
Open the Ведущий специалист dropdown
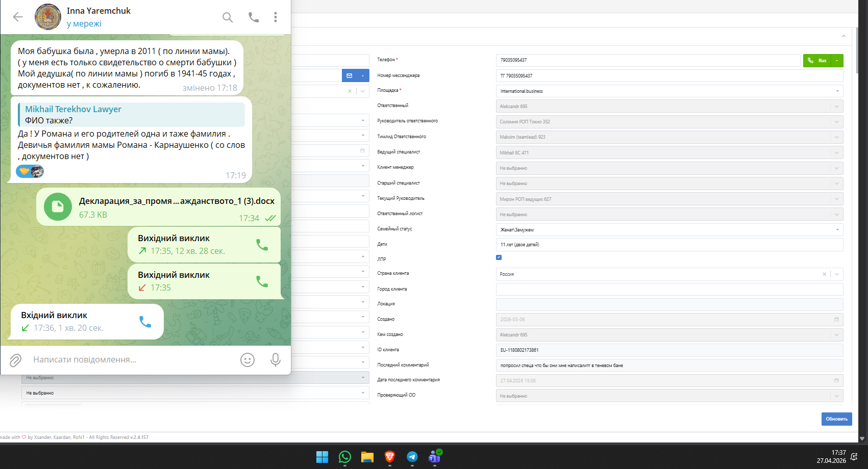coord(669,153)
